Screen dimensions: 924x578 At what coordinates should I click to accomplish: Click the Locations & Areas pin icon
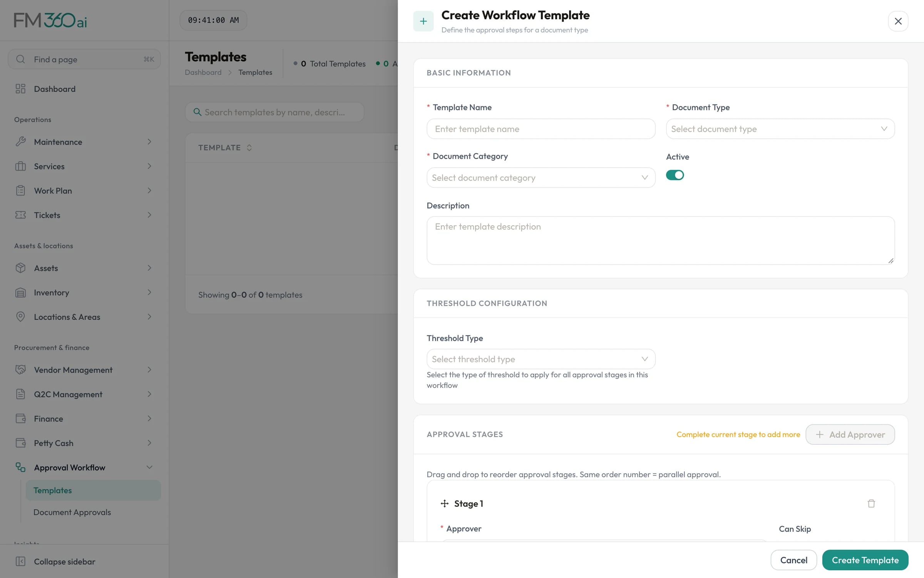pyautogui.click(x=20, y=317)
